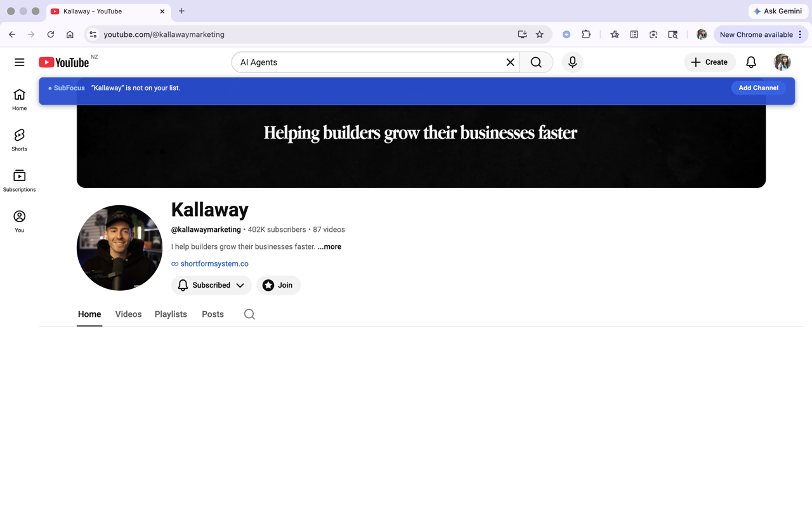812x508 pixels.
Task: Run search with the magnifier button
Action: pyautogui.click(x=536, y=62)
